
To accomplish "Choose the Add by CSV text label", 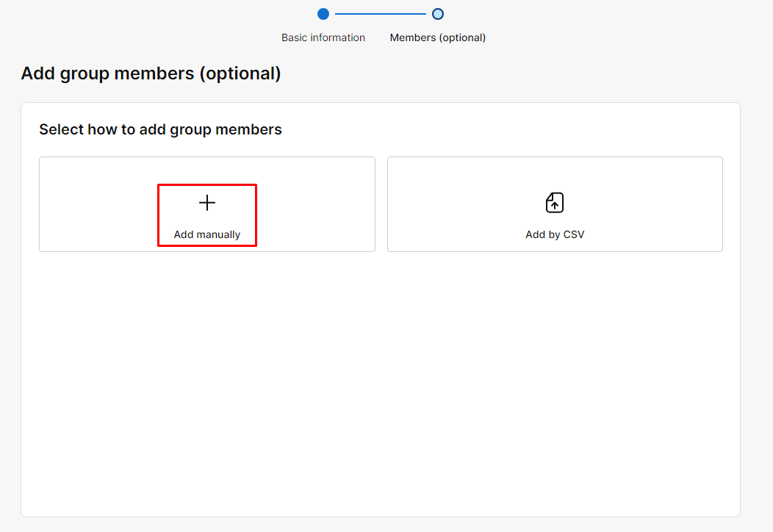I will click(x=555, y=235).
